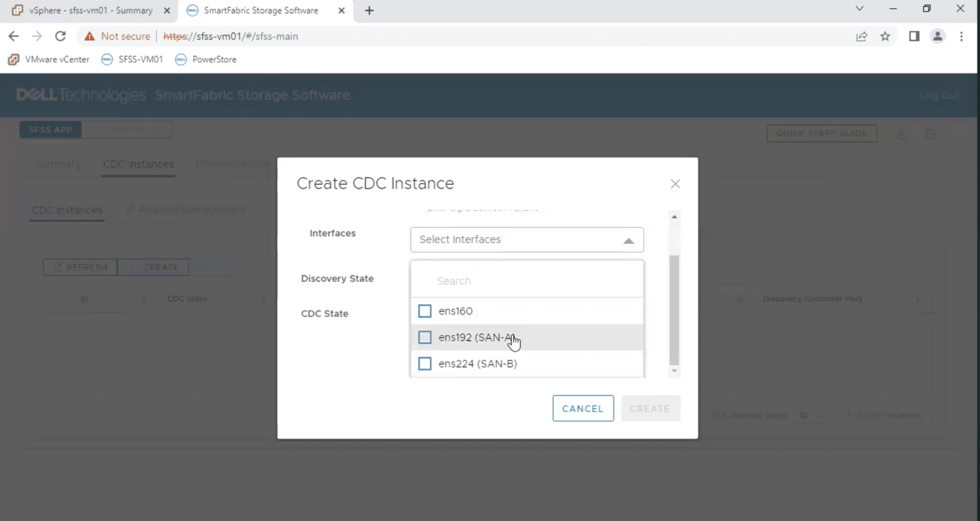Click the browser address bar URL
The image size is (980, 521).
pos(231,36)
